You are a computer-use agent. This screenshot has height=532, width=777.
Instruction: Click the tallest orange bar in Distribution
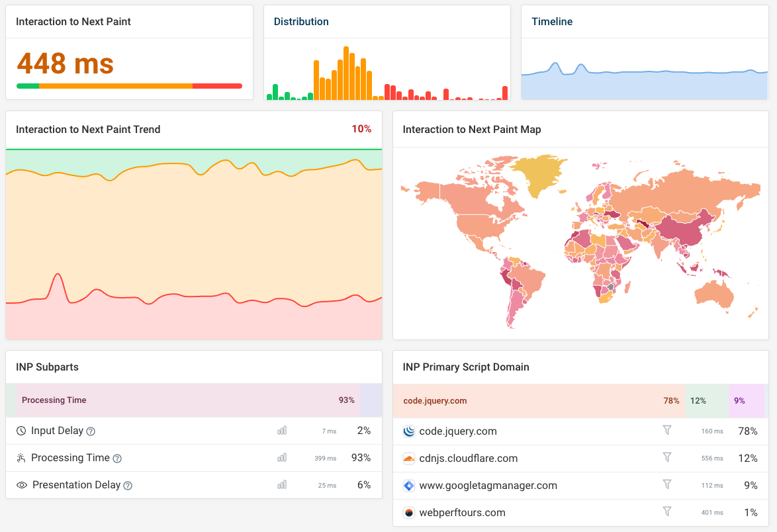point(346,73)
